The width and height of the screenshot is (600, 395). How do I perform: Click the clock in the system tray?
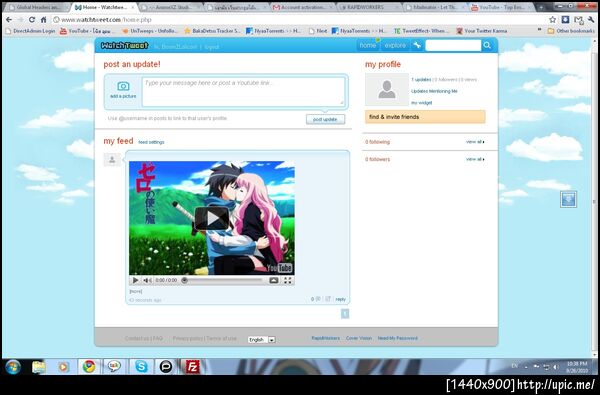pos(577,367)
